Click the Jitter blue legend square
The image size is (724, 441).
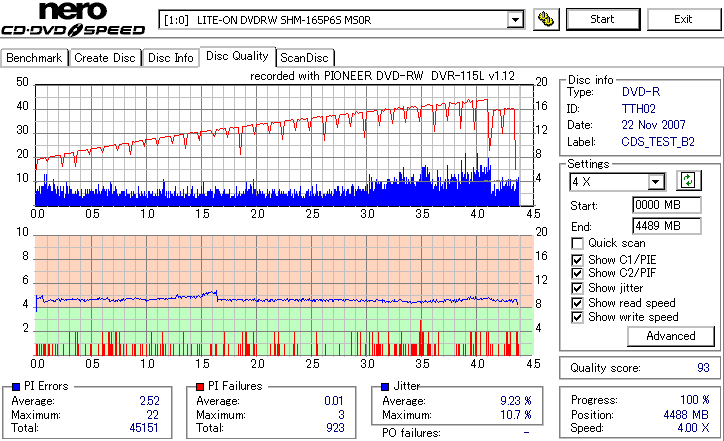(385, 387)
